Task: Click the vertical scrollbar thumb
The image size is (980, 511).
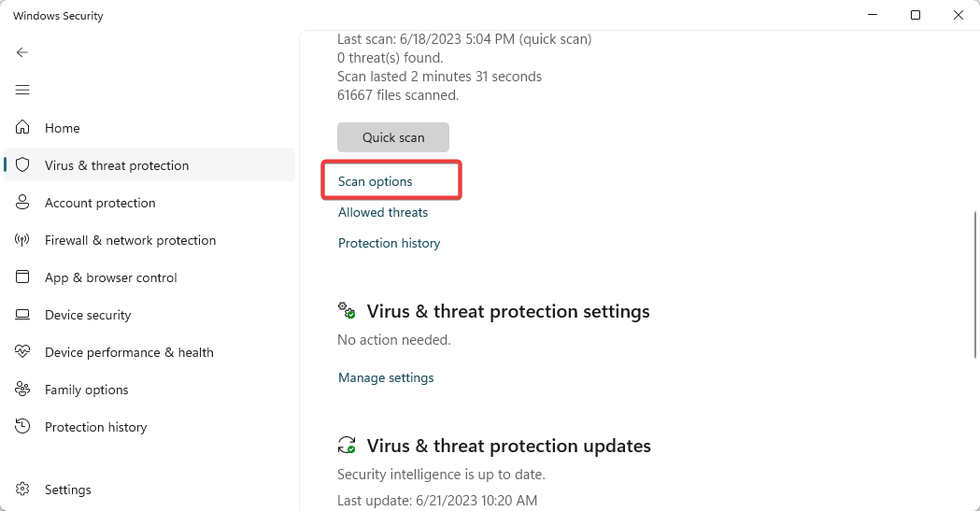Action: (x=975, y=285)
